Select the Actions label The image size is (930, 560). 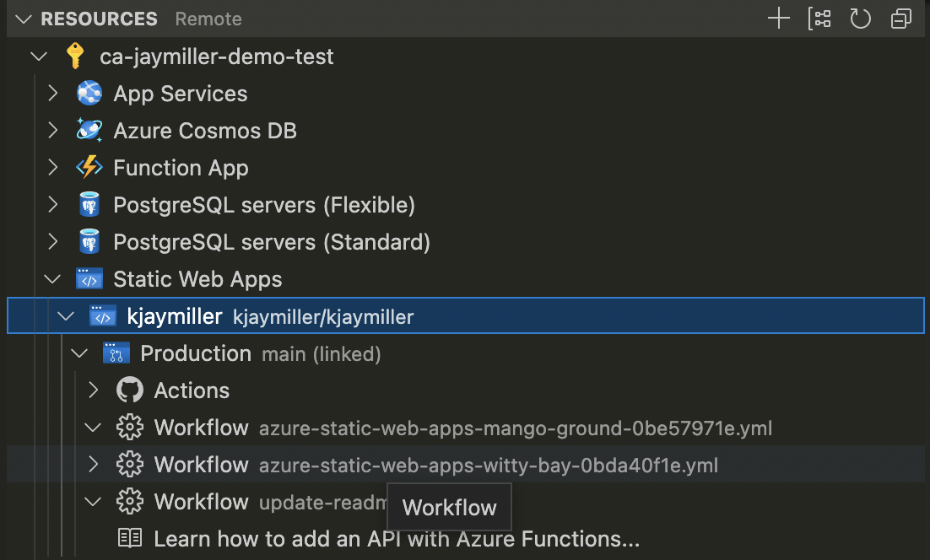click(192, 390)
